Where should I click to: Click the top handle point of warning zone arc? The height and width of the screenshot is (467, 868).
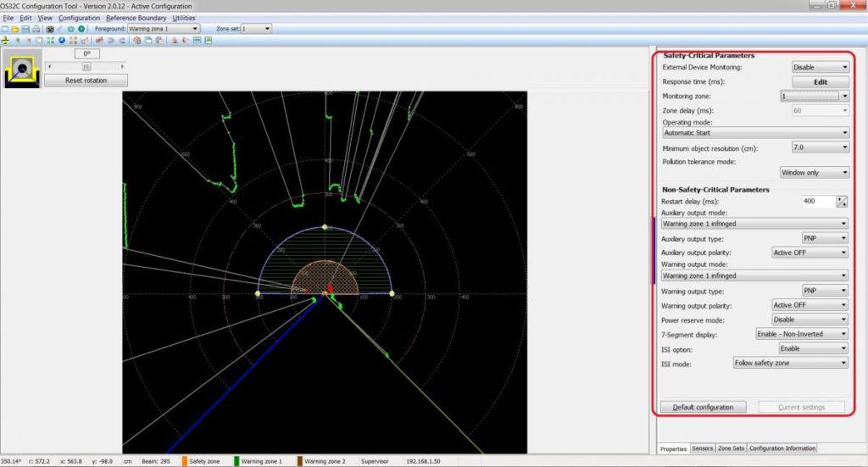325,227
